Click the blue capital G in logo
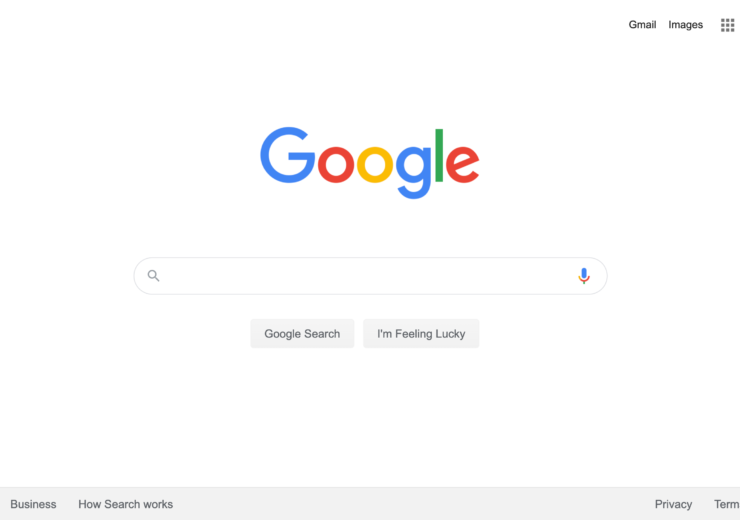 [287, 155]
